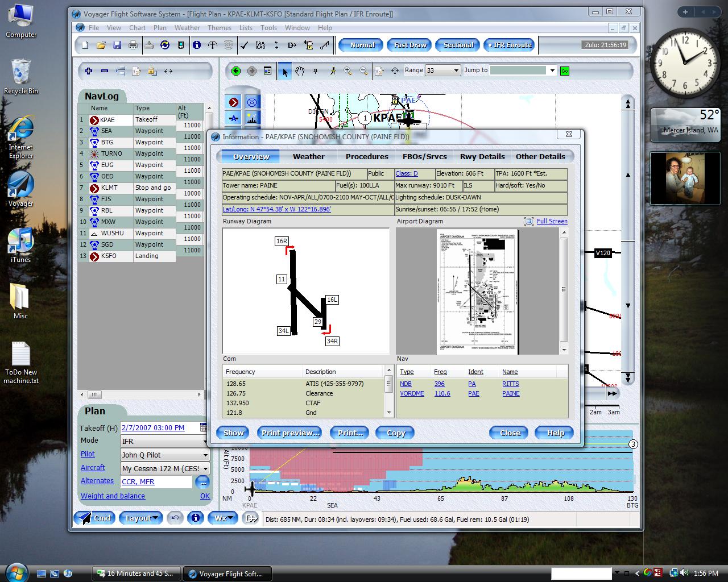
Task: Switch to the Other Details tab
Action: tap(540, 156)
